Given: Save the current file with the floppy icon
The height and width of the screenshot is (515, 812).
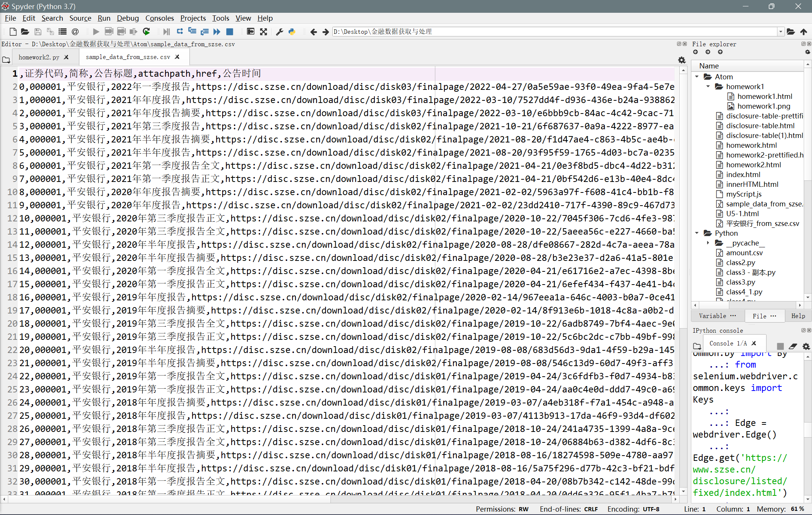Looking at the screenshot, I should [x=38, y=32].
